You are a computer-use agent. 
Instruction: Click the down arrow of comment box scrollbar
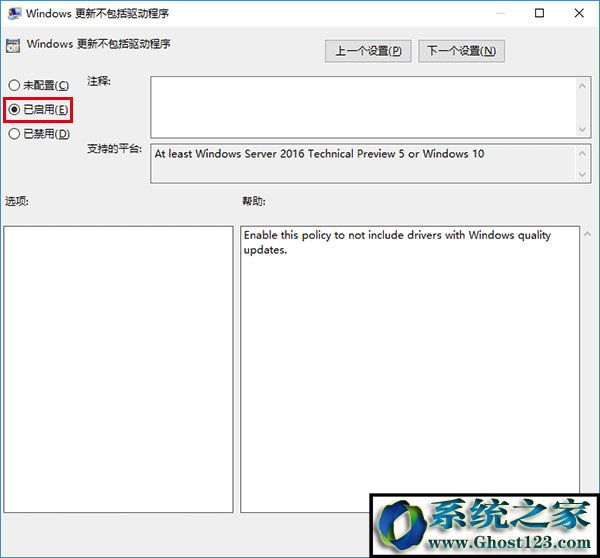click(x=582, y=129)
